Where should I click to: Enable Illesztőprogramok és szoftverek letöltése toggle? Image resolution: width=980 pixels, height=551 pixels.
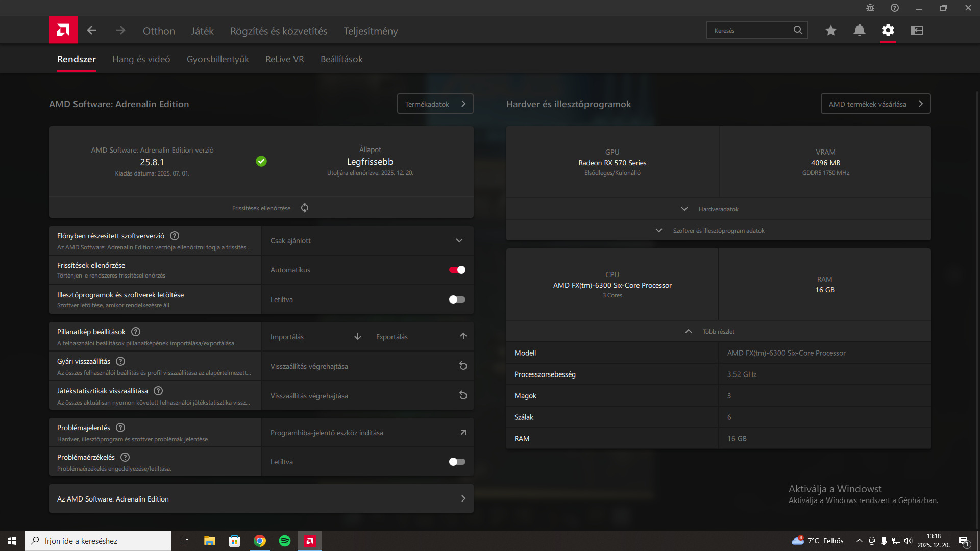tap(457, 299)
